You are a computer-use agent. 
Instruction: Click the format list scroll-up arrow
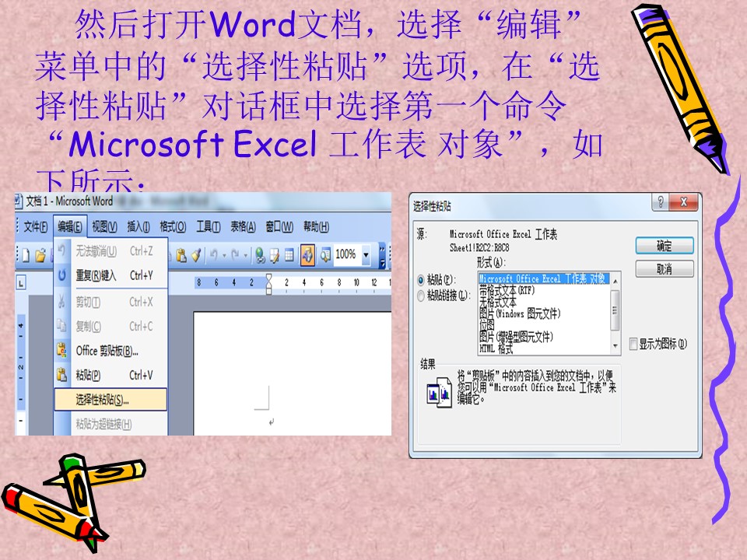615,281
